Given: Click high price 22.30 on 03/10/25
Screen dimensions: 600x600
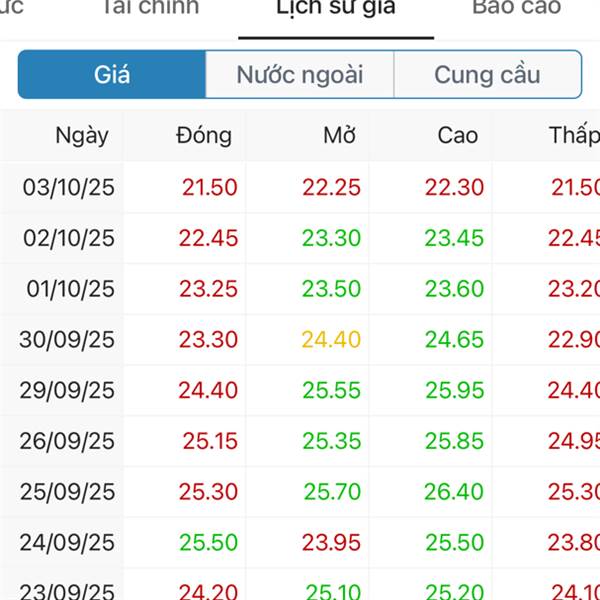Looking at the screenshot, I should (x=454, y=187).
